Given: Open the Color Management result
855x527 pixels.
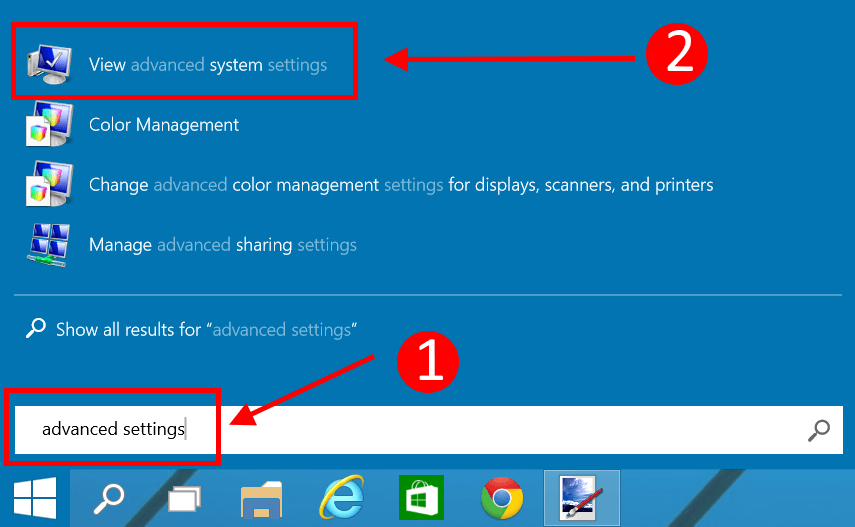Looking at the screenshot, I should pyautogui.click(x=164, y=125).
